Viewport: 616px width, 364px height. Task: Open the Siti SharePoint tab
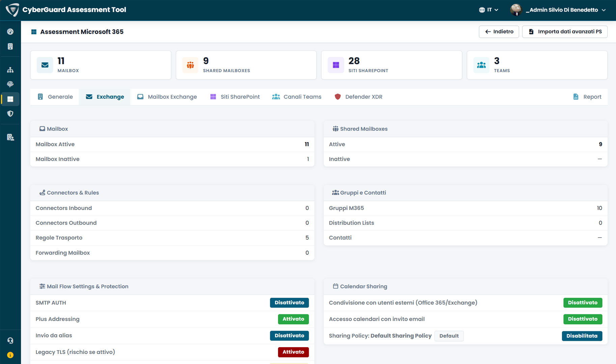coord(235,97)
